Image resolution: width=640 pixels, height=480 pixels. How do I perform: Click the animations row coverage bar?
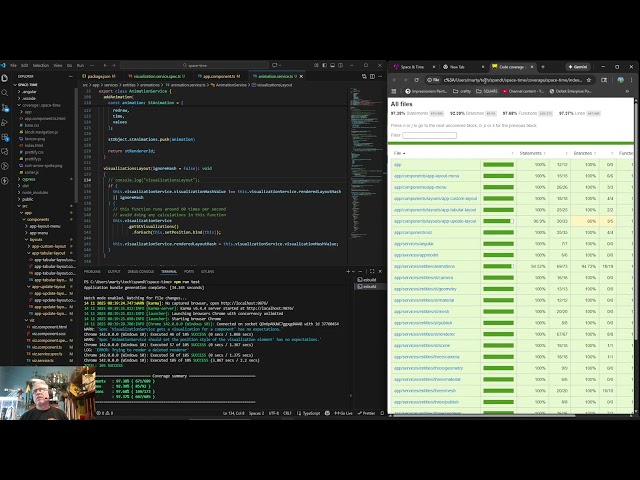pyautogui.click(x=498, y=266)
